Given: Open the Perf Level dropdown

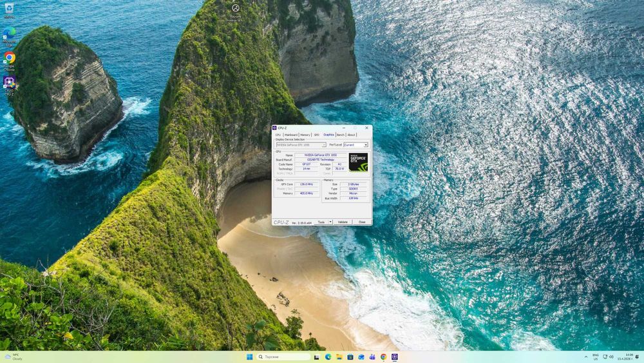Looking at the screenshot, I should click(355, 144).
